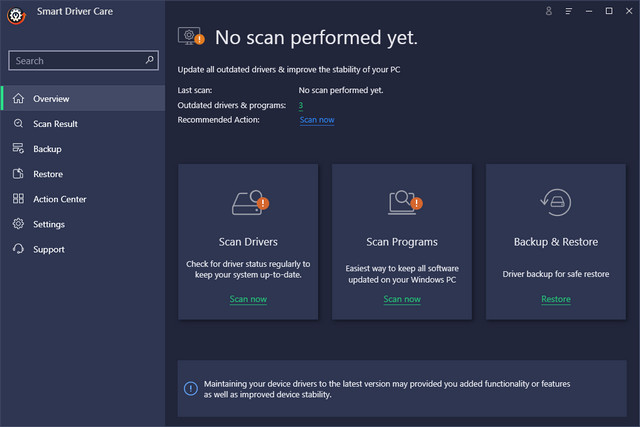Click the search magnifier icon
Image resolution: width=640 pixels, height=427 pixels.
coord(150,60)
